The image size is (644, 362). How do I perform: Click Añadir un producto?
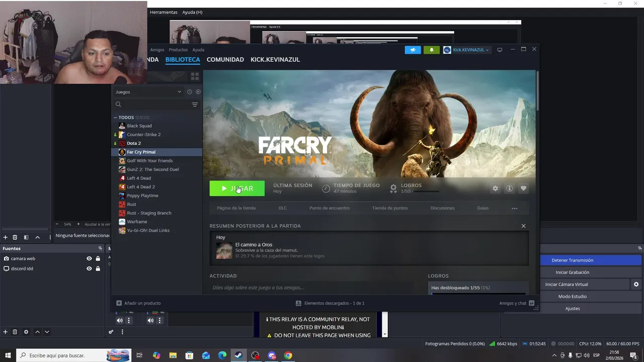[x=138, y=303]
